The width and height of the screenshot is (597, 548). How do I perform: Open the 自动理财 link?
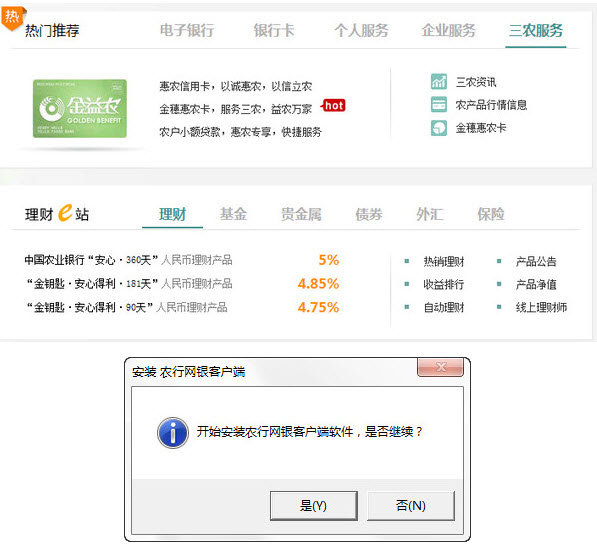(444, 307)
